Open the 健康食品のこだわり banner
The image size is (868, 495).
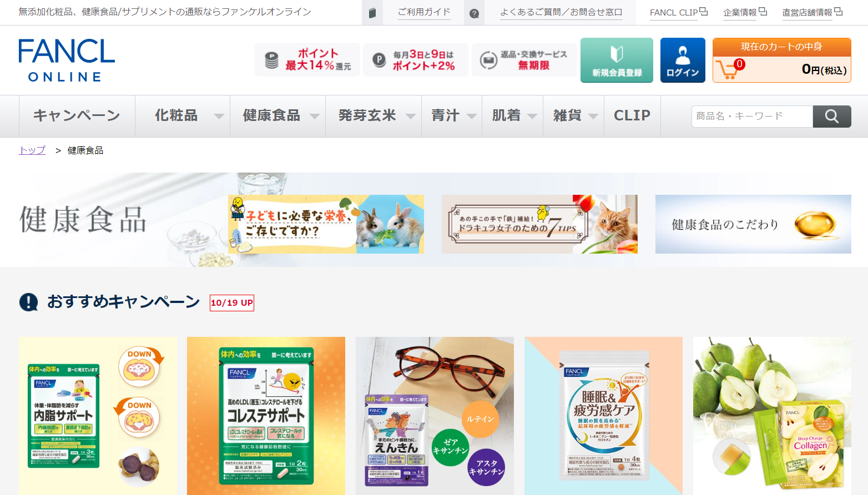click(753, 224)
